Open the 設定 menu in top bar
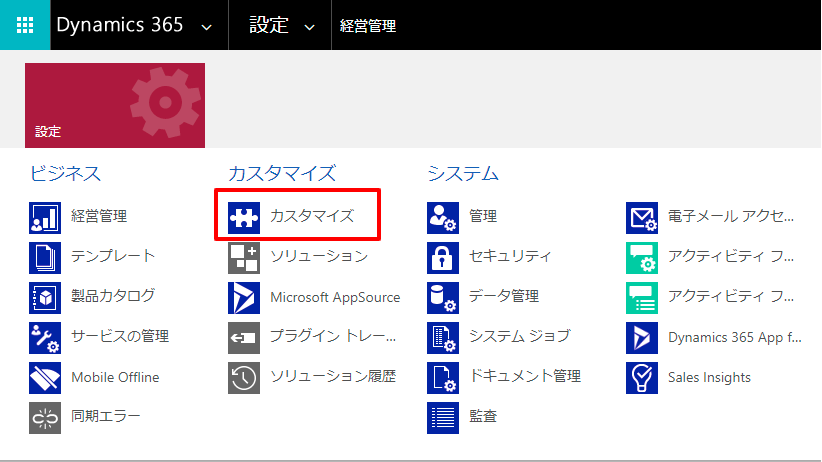The height and width of the screenshot is (462, 822). click(268, 25)
